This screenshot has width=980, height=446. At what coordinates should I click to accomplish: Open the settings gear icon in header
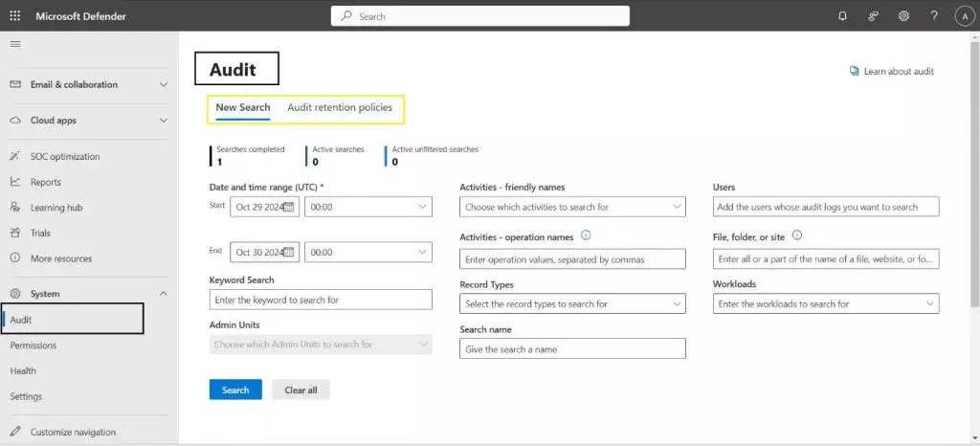pyautogui.click(x=903, y=16)
